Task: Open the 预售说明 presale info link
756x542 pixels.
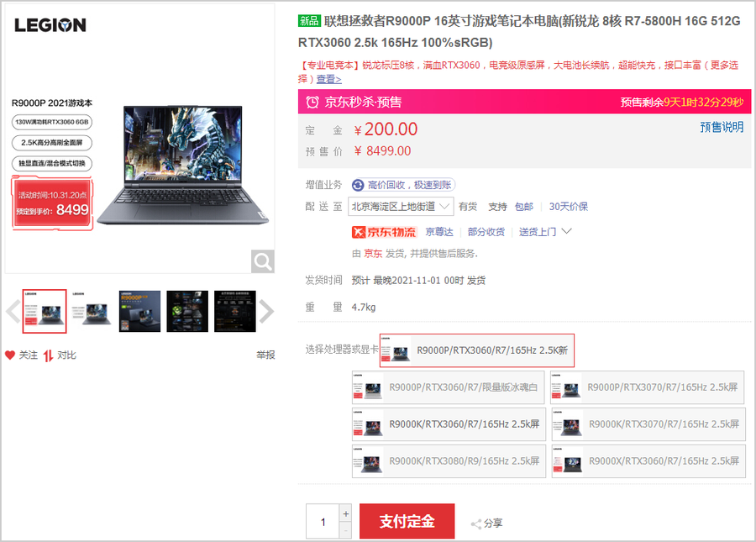Action: [722, 127]
